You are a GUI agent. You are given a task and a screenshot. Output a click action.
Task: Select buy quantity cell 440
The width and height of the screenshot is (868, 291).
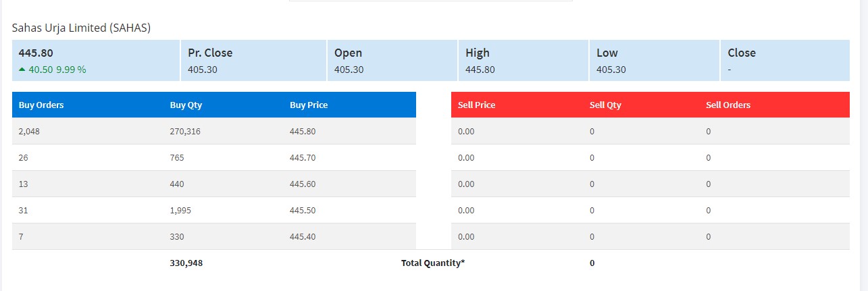click(176, 184)
